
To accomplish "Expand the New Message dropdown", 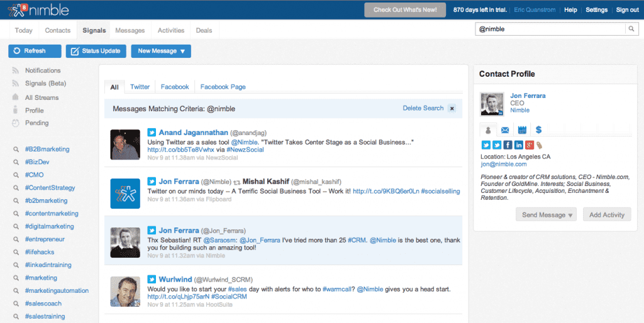I will [x=161, y=51].
